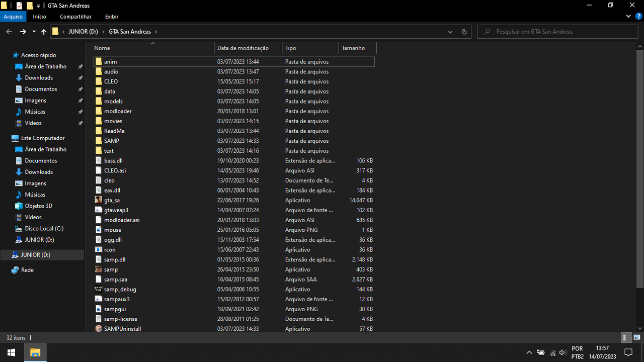Unpin Documentos from quick access
Screen dimensions: 644x362
(80, 89)
